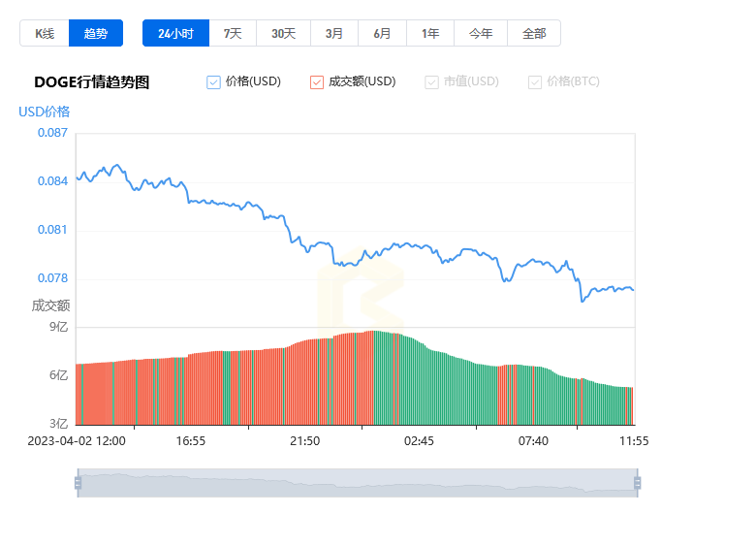756x546 pixels.
Task: Select the 24小时 time range
Action: coord(175,33)
